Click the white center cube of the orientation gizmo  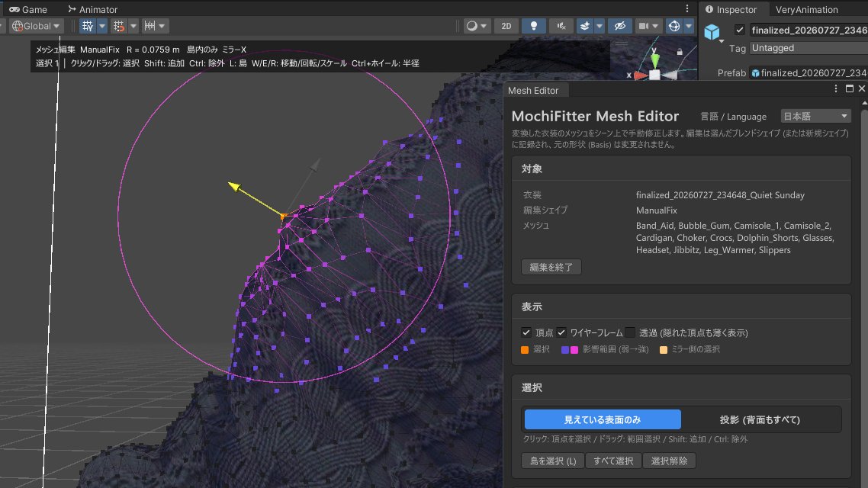[654, 75]
